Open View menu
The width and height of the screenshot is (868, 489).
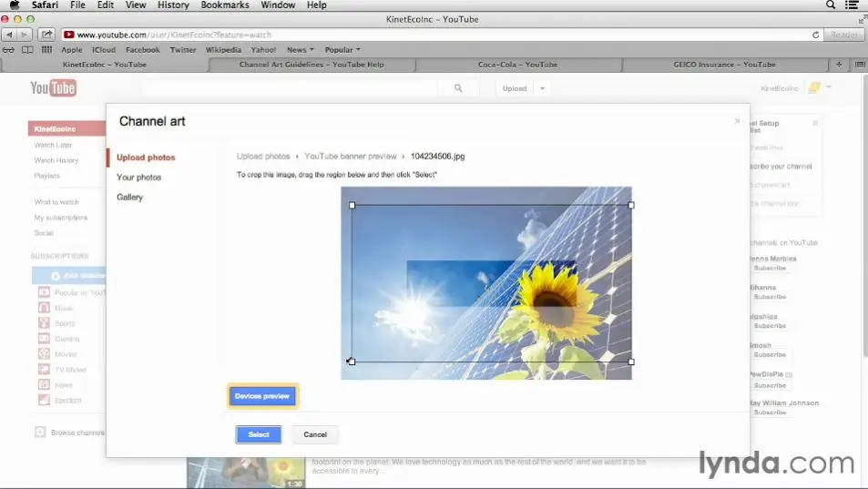(x=136, y=5)
